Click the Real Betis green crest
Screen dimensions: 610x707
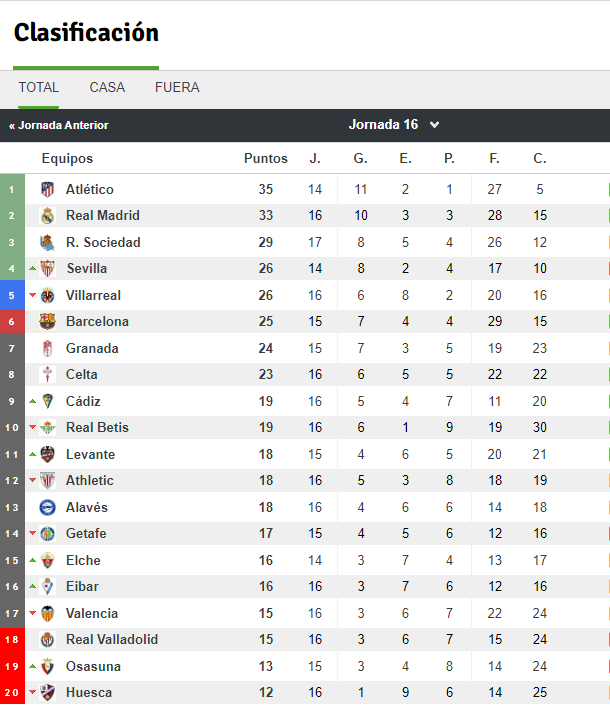pyautogui.click(x=47, y=427)
